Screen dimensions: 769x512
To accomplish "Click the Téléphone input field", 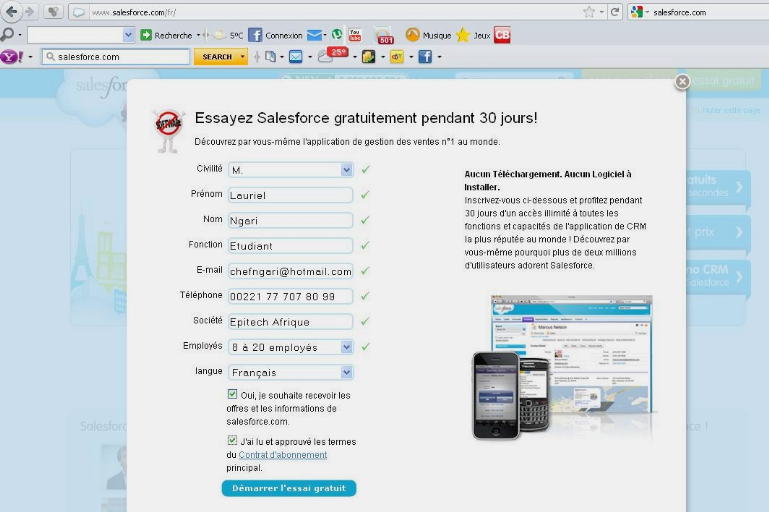I will [290, 296].
